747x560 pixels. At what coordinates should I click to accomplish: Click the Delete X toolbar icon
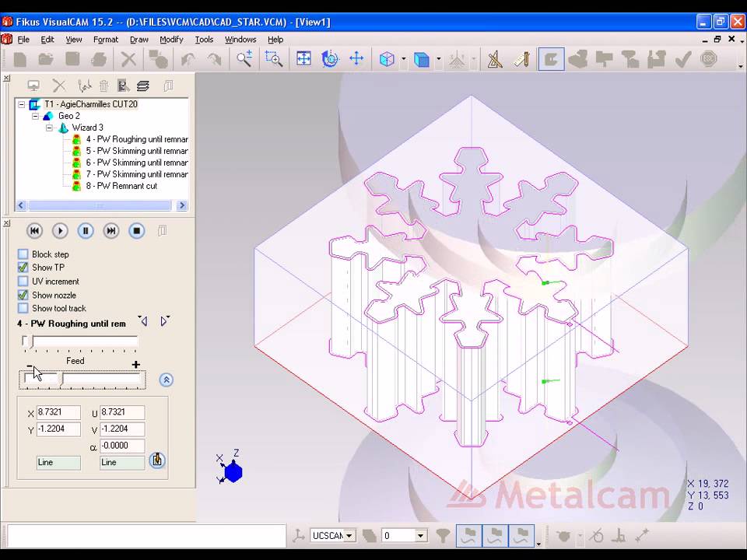pyautogui.click(x=128, y=60)
